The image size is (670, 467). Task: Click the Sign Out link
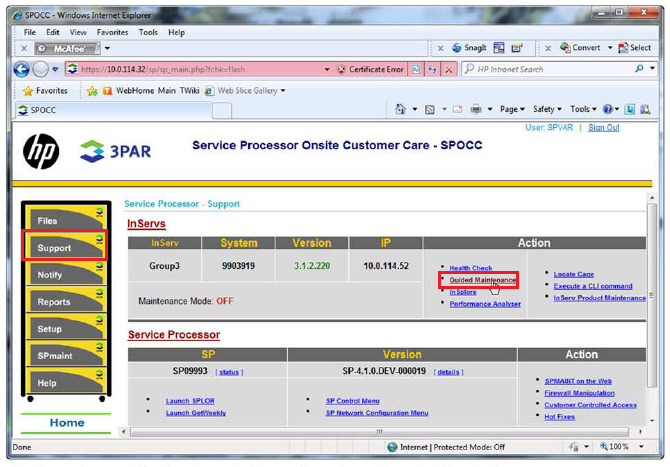point(603,128)
